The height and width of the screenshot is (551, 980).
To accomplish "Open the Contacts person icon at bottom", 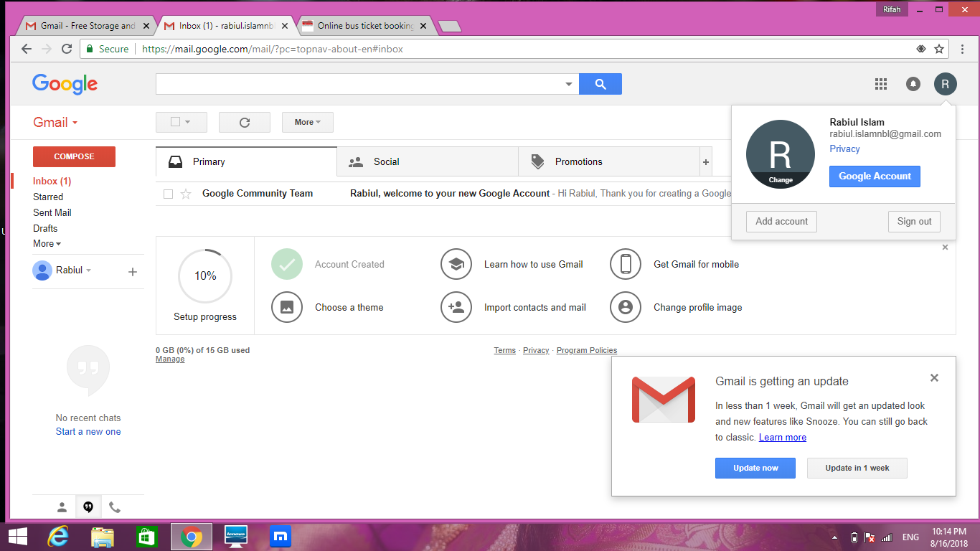I will click(62, 507).
